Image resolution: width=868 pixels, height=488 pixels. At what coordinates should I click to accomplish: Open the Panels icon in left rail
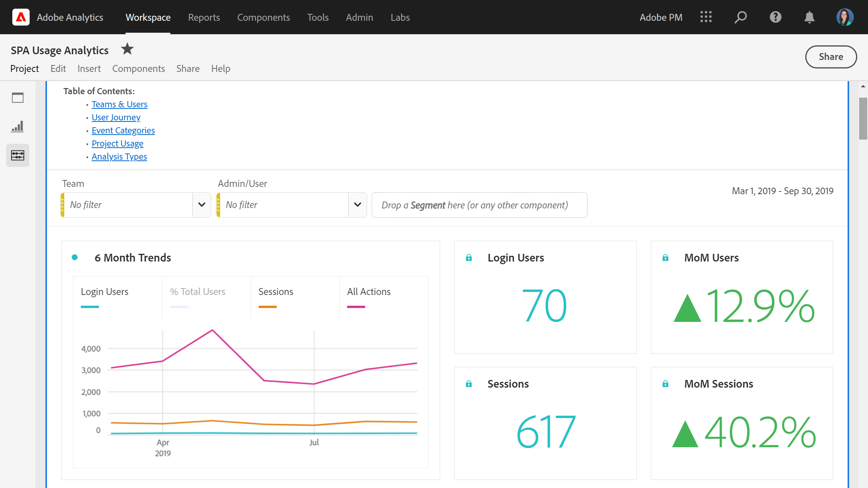coord(18,98)
